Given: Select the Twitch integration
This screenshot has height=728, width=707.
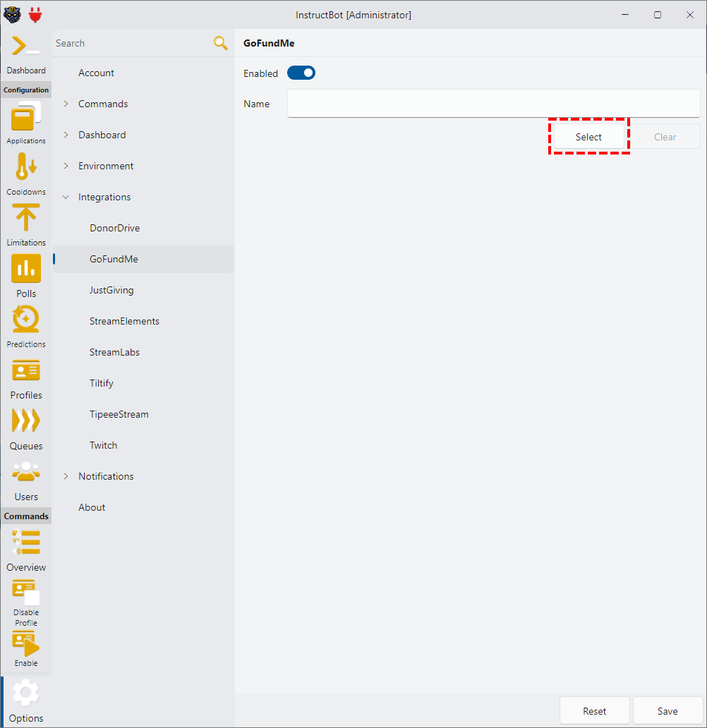Looking at the screenshot, I should click(x=143, y=446).
